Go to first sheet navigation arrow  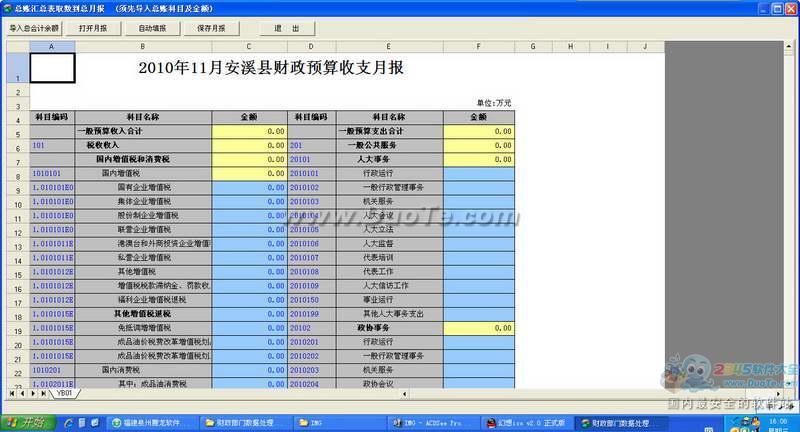[11, 394]
